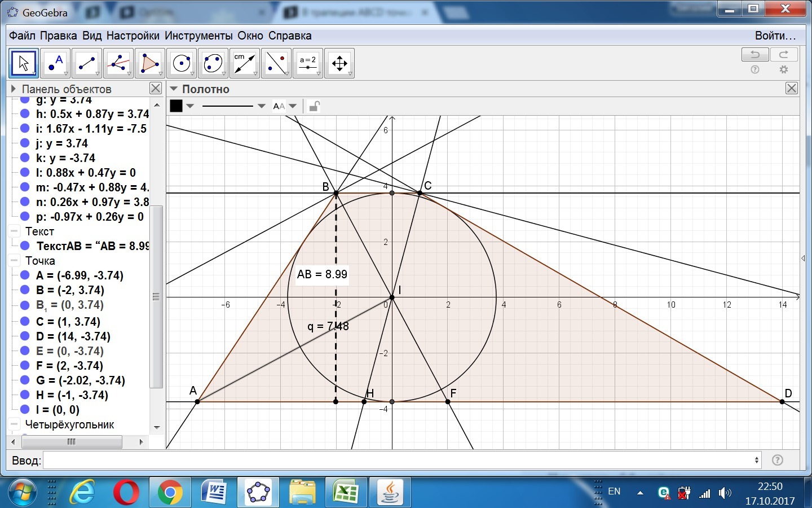Viewport: 812px width, 508px height.
Task: Open the color picker dropdown arrow
Action: coord(190,106)
